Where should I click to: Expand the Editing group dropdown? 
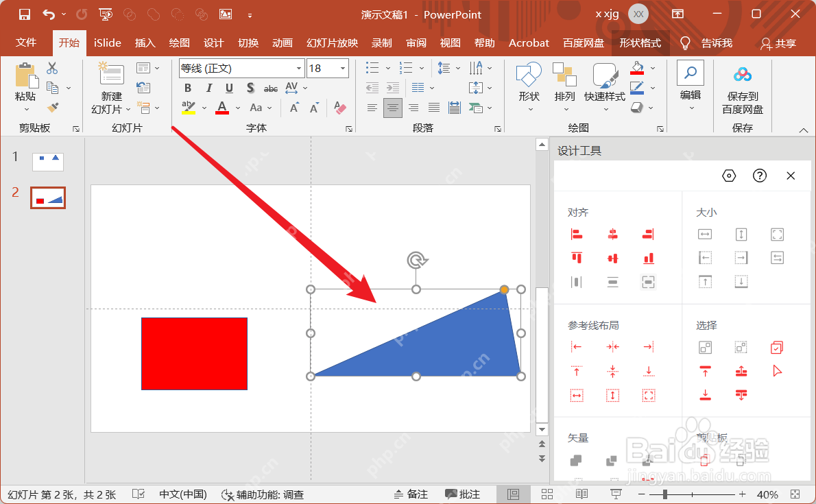click(692, 108)
